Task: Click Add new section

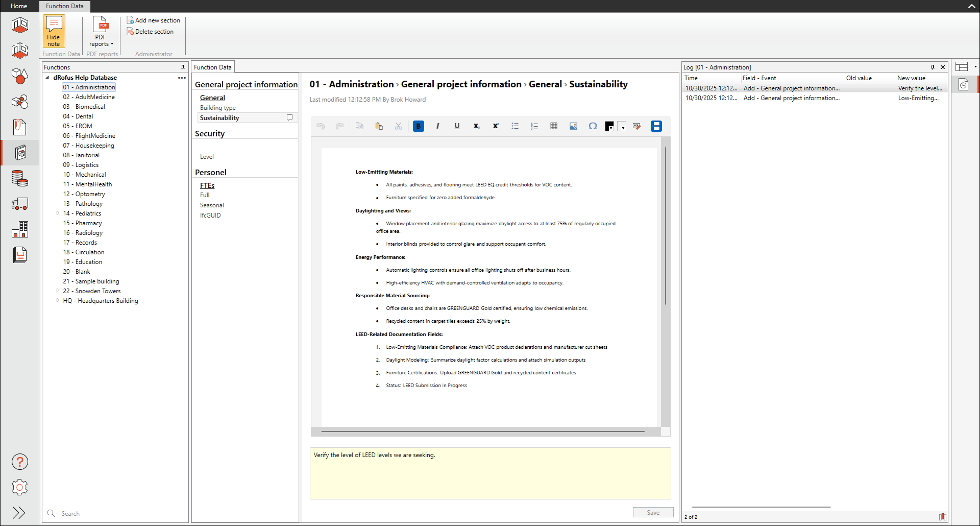Action: pyautogui.click(x=154, y=20)
